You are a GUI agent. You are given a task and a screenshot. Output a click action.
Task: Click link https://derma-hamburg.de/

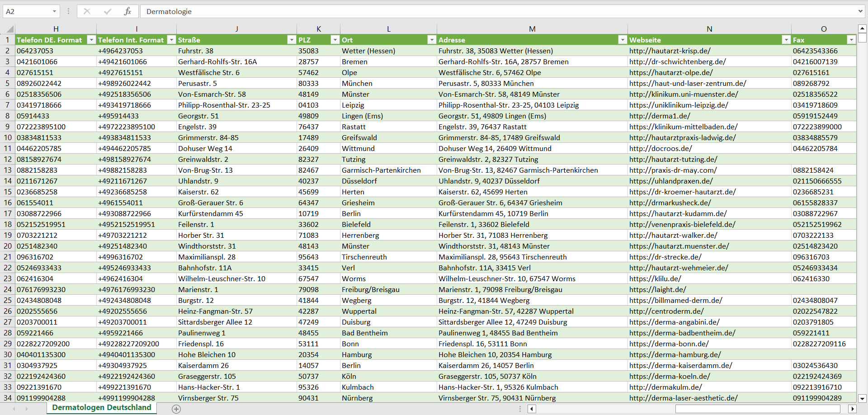tap(675, 354)
